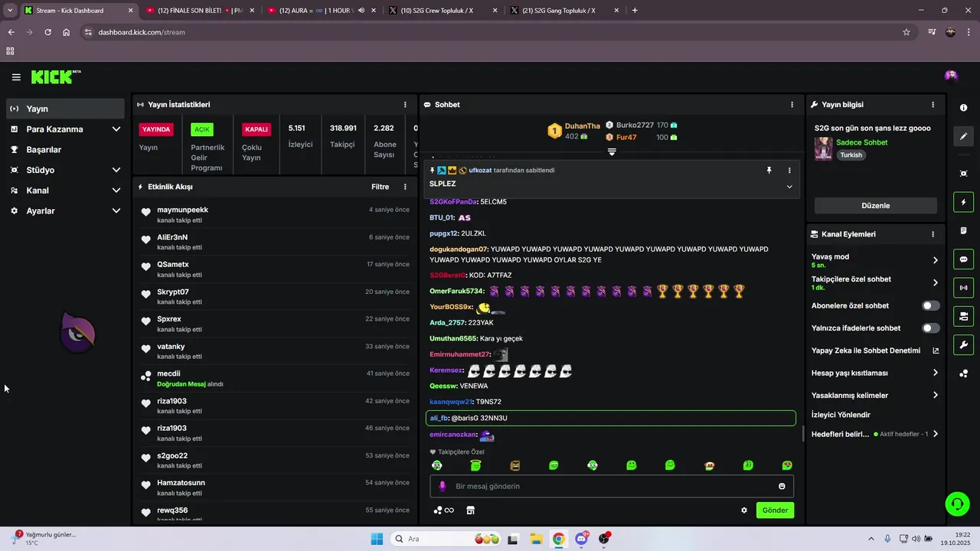This screenshot has height=551, width=980.
Task: Open the Sadece Sohbet category link
Action: 862,142
